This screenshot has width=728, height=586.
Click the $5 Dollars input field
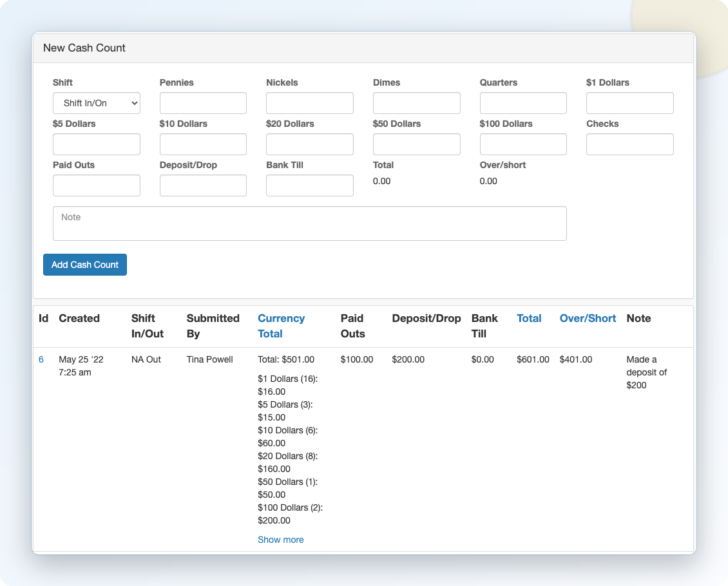click(x=97, y=144)
